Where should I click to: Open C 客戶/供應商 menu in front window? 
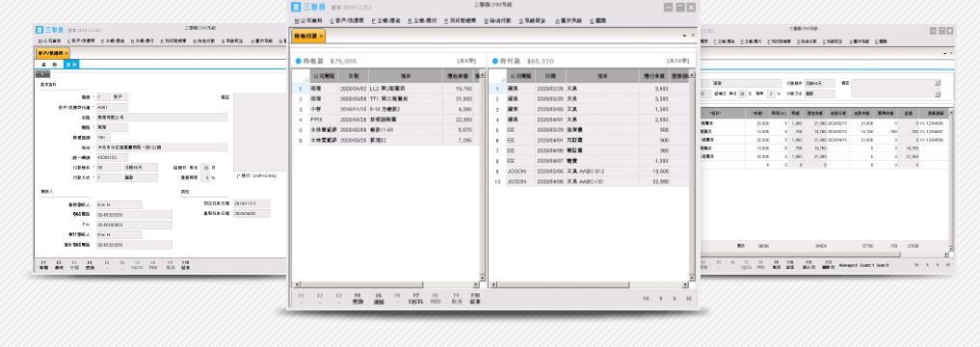pyautogui.click(x=347, y=20)
